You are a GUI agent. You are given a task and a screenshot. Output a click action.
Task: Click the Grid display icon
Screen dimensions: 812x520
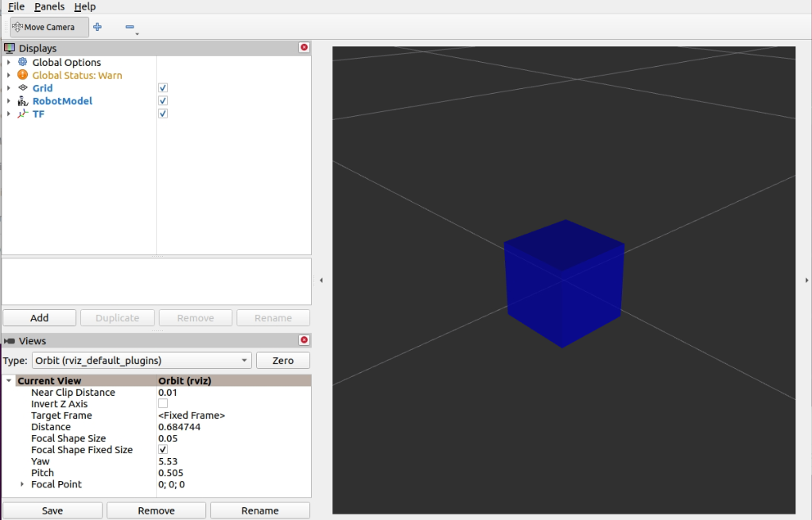coord(23,87)
